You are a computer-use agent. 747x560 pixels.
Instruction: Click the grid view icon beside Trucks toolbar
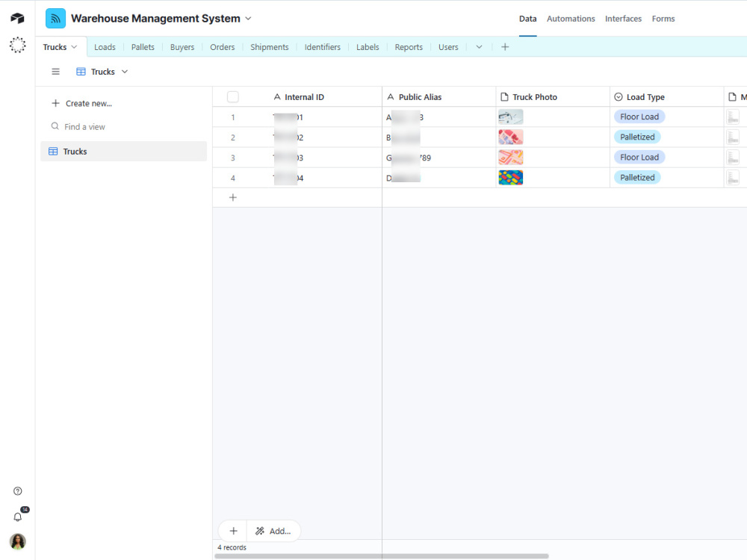(81, 72)
